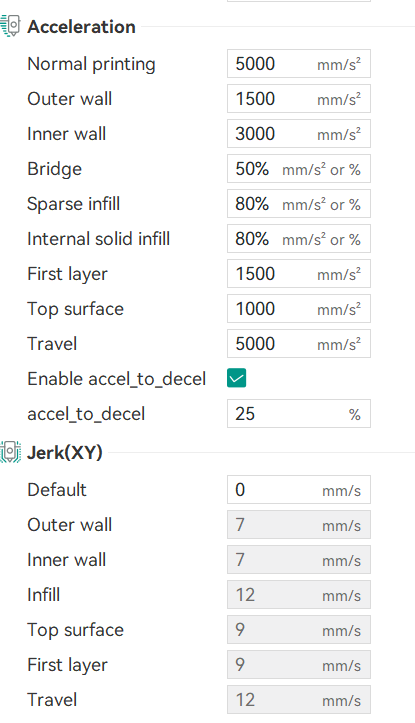Click the Acceleration section printer icon

click(x=10, y=26)
